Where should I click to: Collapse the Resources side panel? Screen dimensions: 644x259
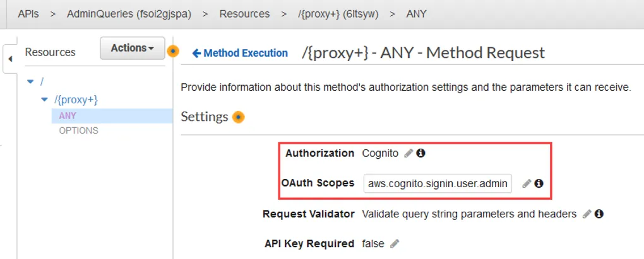[x=9, y=59]
